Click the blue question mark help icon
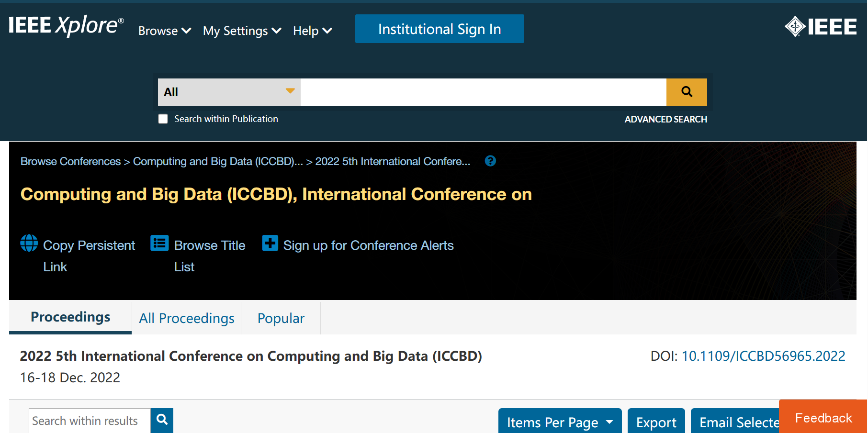Viewport: 868px width, 433px height. click(490, 161)
